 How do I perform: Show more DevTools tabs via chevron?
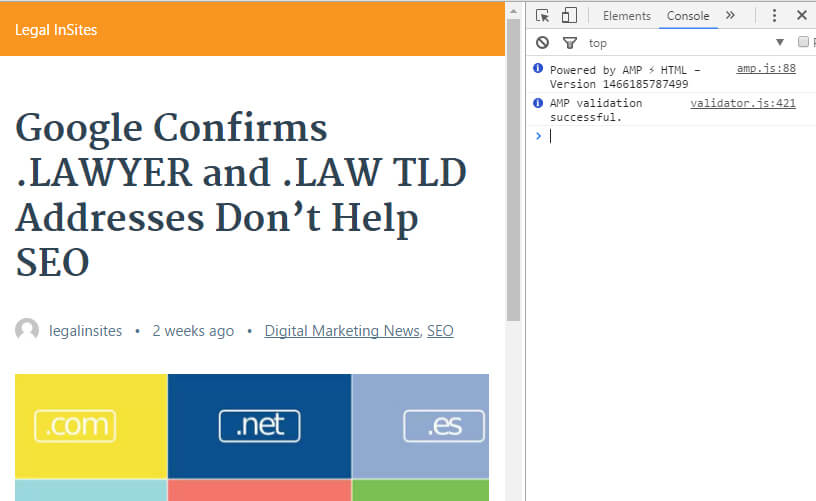click(x=730, y=15)
